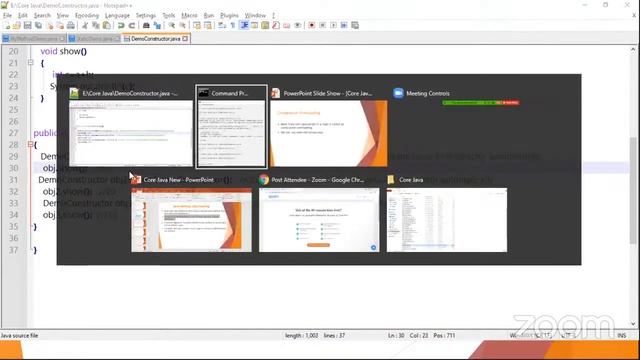This screenshot has width=640, height=360.
Task: Click the New file toolbar icon
Action: click(x=7, y=25)
